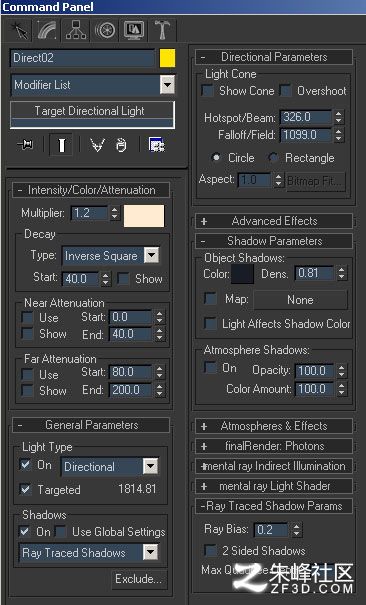This screenshot has height=605, width=366.
Task: Click the Falloff/Field value field
Action: click(x=306, y=135)
